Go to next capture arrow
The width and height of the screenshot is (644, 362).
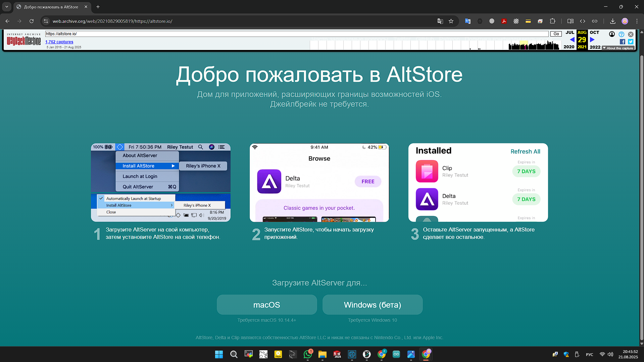(x=592, y=40)
